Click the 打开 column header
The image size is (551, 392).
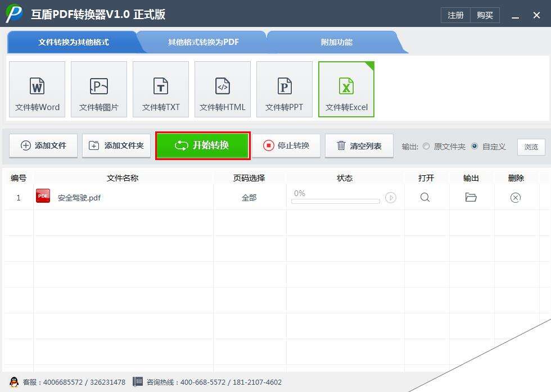(x=426, y=178)
